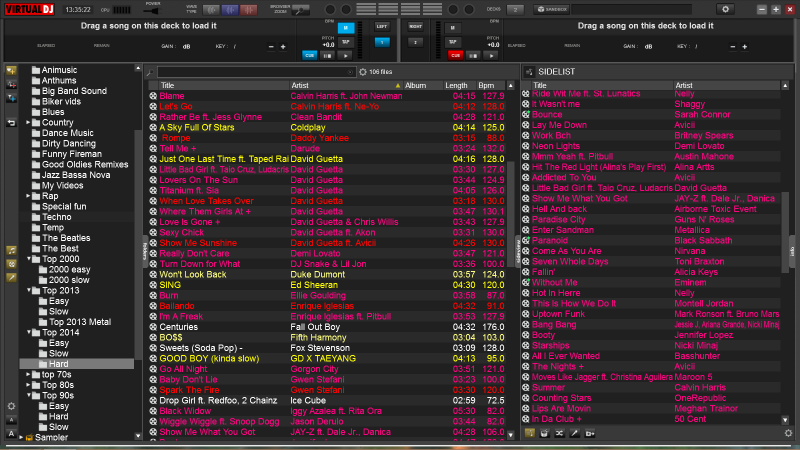Click the browser zoom magnifier button

301,10
